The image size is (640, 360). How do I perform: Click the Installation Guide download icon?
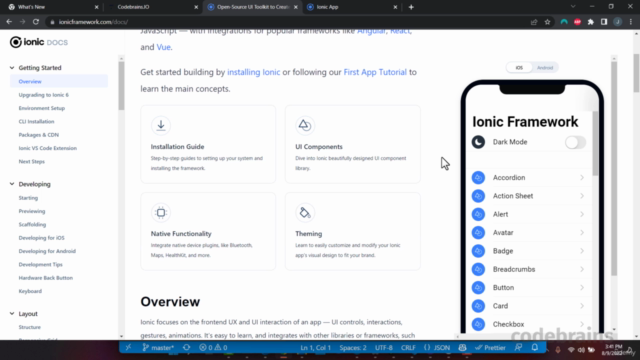click(x=161, y=125)
